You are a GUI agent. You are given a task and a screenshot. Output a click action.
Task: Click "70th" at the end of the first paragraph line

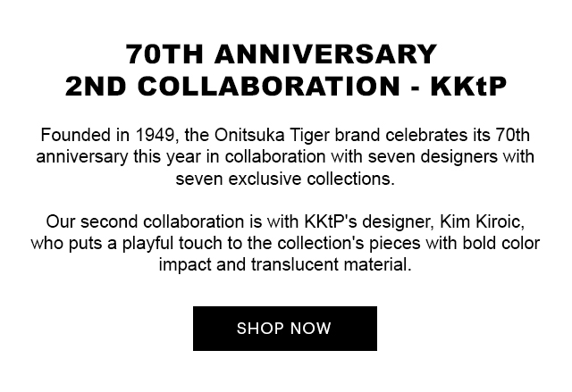click(x=513, y=136)
